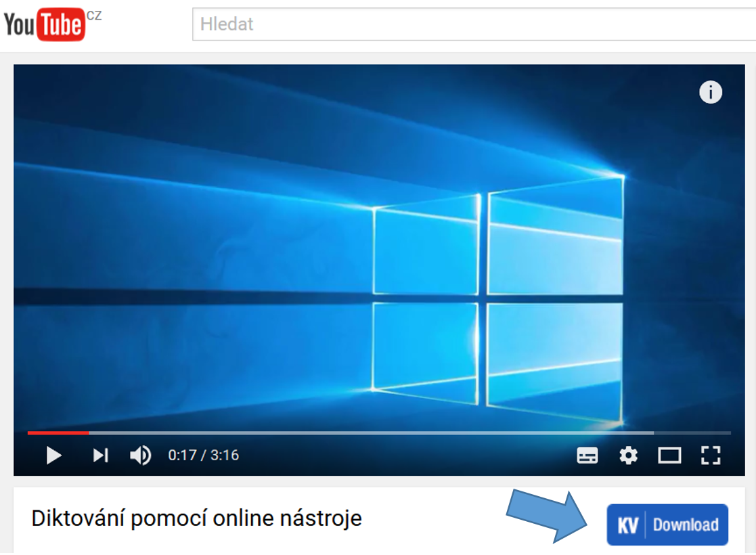This screenshot has width=756, height=555.
Task: Skip to the next video
Action: click(x=100, y=456)
